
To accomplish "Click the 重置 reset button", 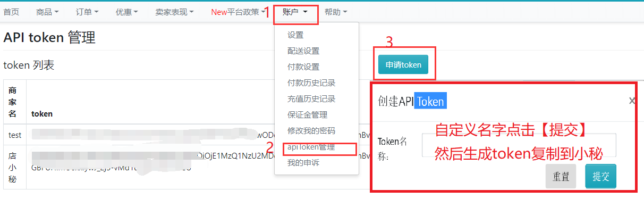I will [561, 177].
